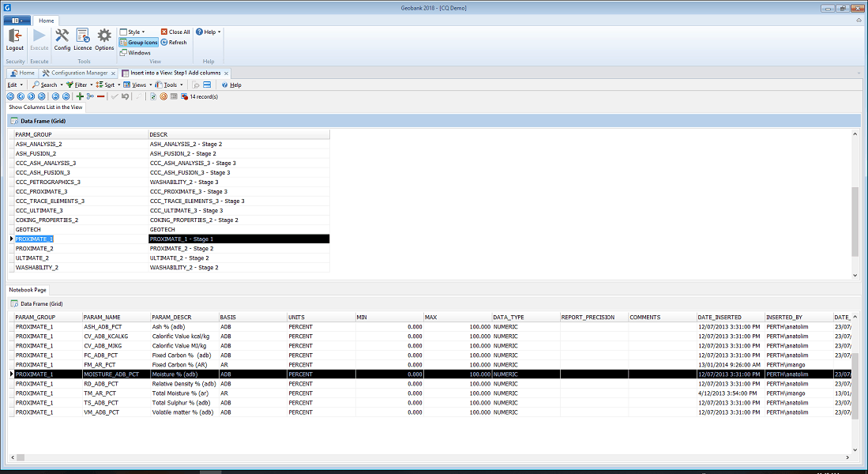This screenshot has width=868, height=474.
Task: Click the scissors cut record icon
Action: (x=90, y=96)
